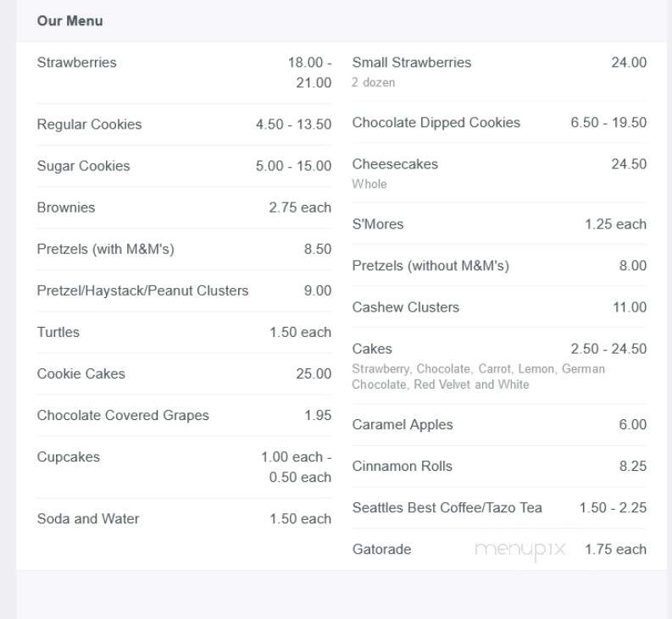Select Chocolate Dipped Cookies entry
This screenshot has height=619, width=672.
click(436, 123)
